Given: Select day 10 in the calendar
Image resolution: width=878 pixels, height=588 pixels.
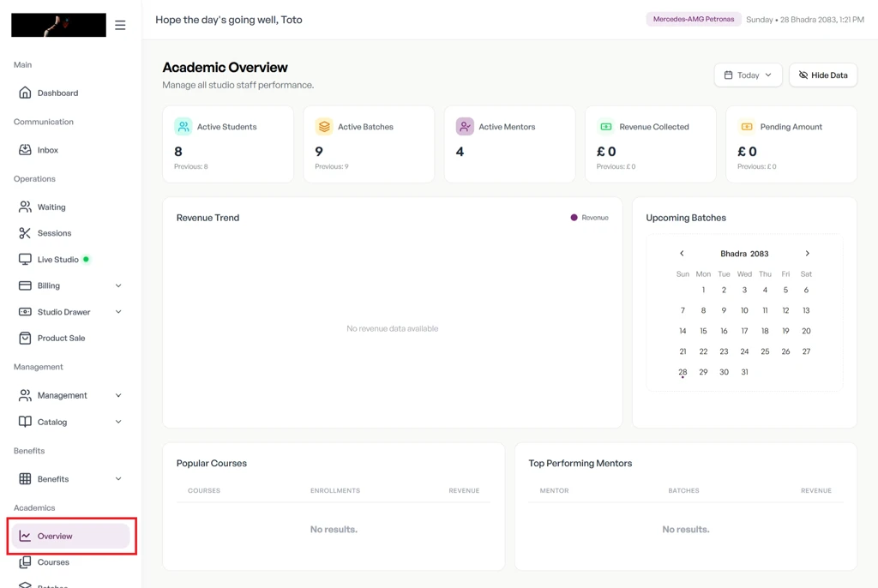Looking at the screenshot, I should [744, 310].
